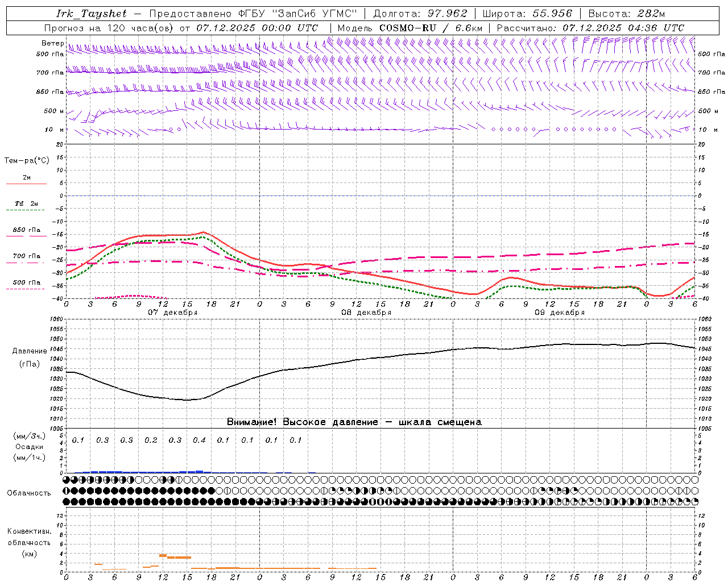Click the Высота 282м header field
The height and width of the screenshot is (582, 728).
[626, 14]
